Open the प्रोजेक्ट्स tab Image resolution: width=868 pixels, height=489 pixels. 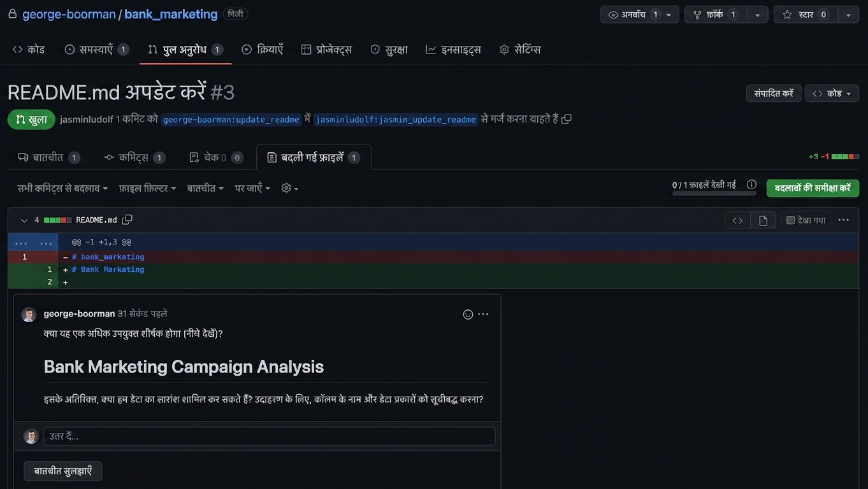click(x=326, y=50)
